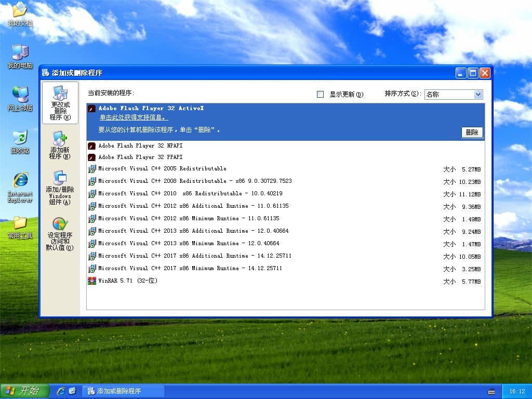This screenshot has width=532, height=399.
Task: Select Microsoft Visual C++ 2005 Redistributable entry
Action: (162, 169)
